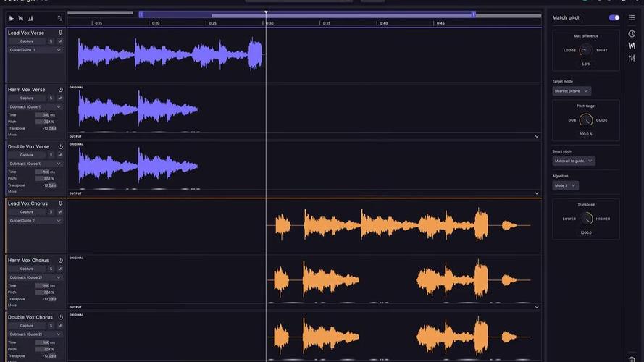Open Smart pitch Match all to guide dropdown
The width and height of the screenshot is (644, 362).
(x=574, y=161)
